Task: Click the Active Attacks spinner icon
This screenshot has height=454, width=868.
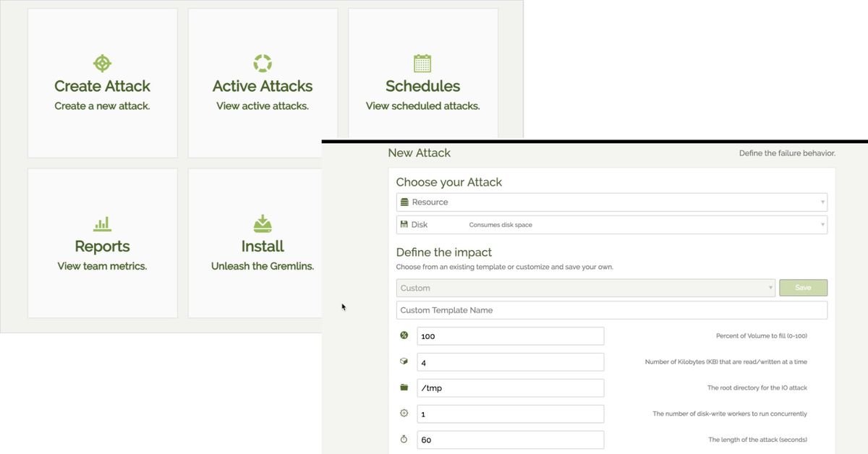Action: coord(263,64)
